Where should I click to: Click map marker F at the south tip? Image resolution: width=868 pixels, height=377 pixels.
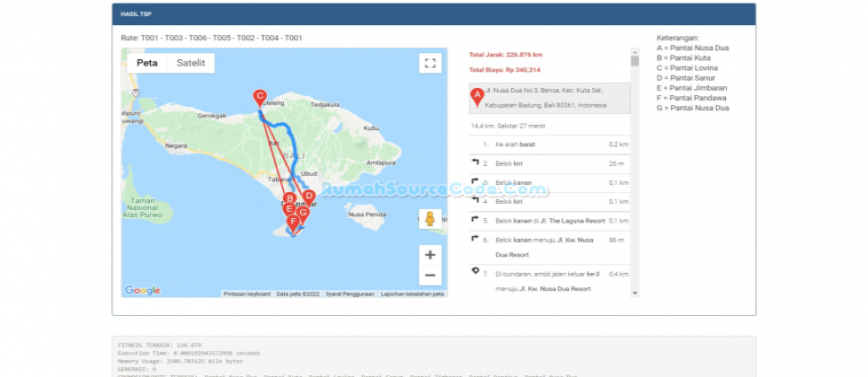coord(293,221)
